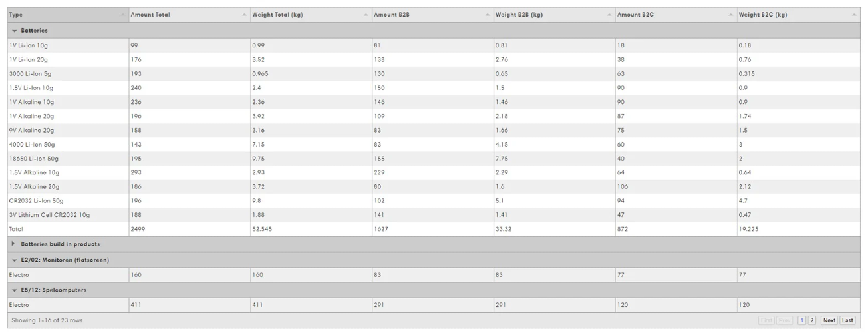Click sort arrow in Type column header
The width and height of the screenshot is (868, 333).
click(123, 15)
